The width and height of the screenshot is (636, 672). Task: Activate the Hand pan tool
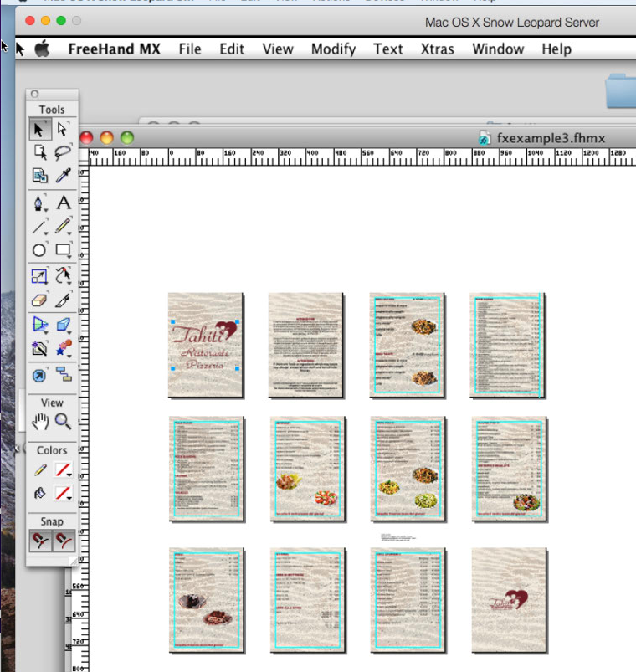[39, 422]
